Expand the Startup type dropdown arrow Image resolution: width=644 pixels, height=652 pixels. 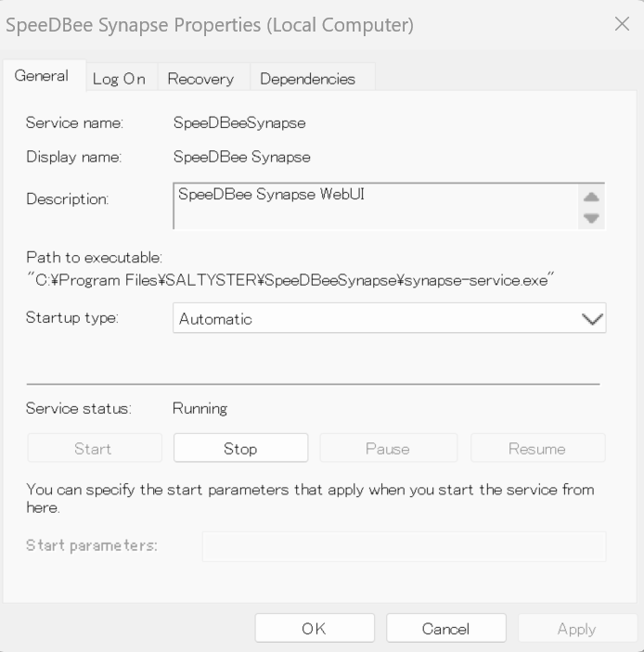591,319
